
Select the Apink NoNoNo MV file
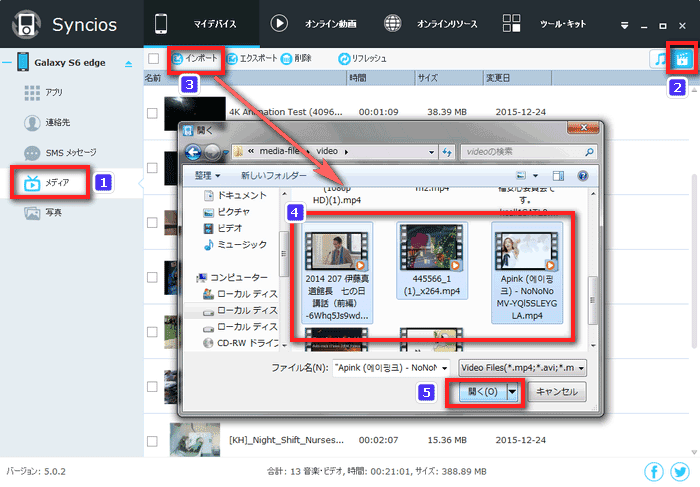coord(527,273)
